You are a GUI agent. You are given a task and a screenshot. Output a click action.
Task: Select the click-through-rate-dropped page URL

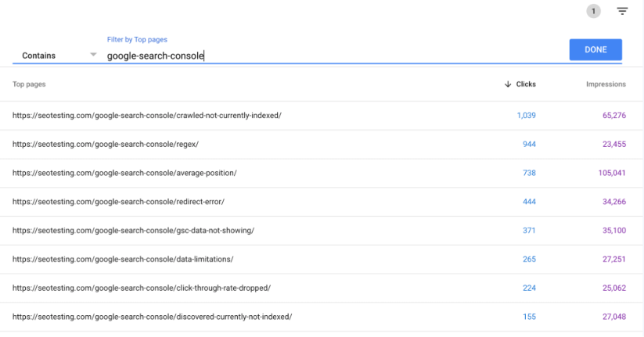(x=142, y=288)
